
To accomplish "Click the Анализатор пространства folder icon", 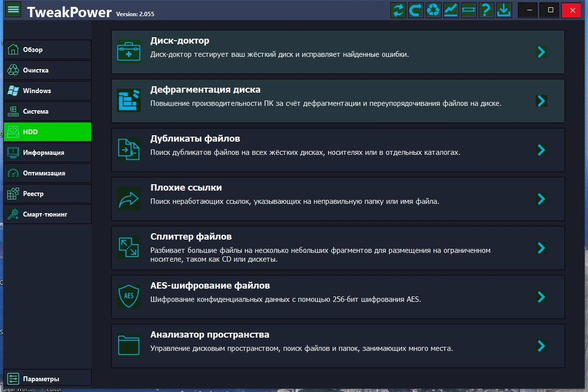I will (129, 345).
